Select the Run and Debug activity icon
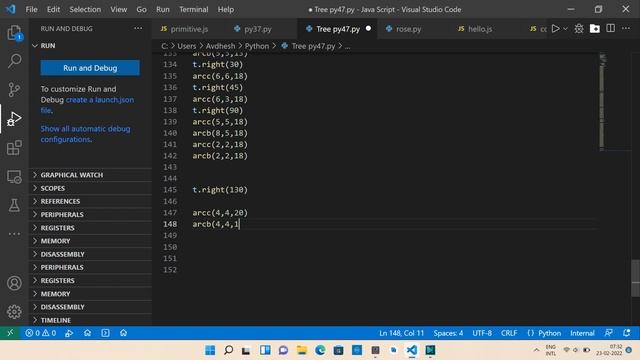Image resolution: width=640 pixels, height=360 pixels. [14, 118]
